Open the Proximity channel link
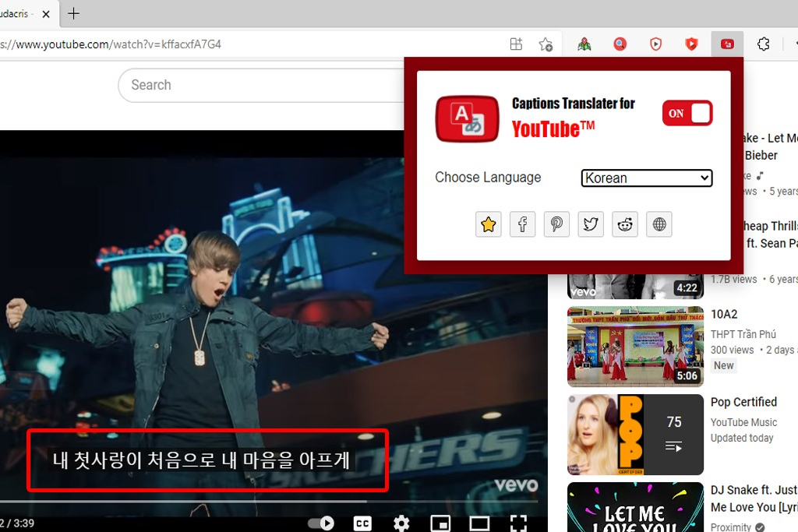 point(731,527)
